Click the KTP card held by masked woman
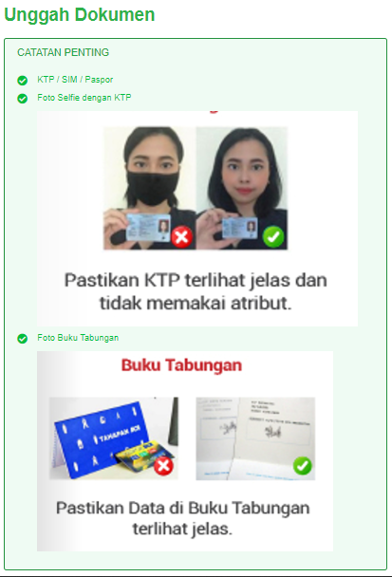 tap(148, 228)
